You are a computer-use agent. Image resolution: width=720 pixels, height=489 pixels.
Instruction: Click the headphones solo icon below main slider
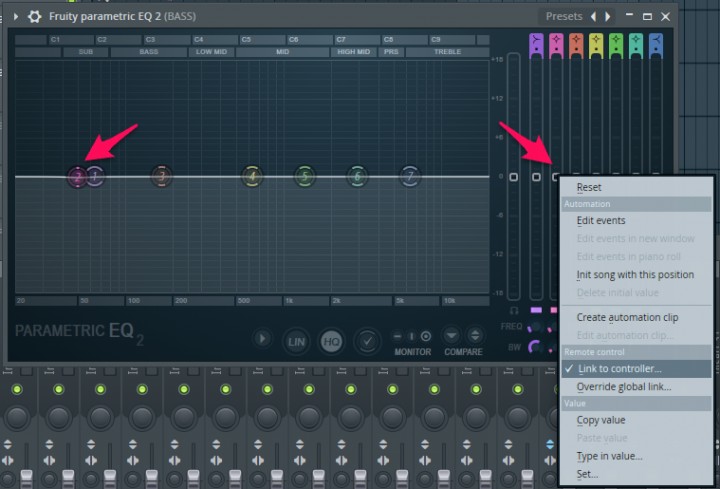514,311
